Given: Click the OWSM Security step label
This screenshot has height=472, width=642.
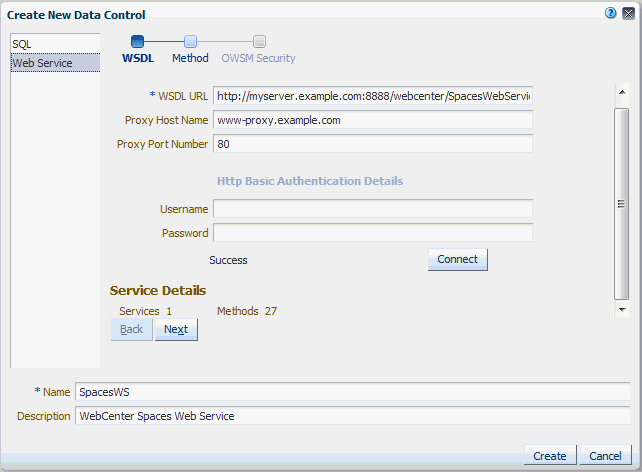Looking at the screenshot, I should coord(258,58).
